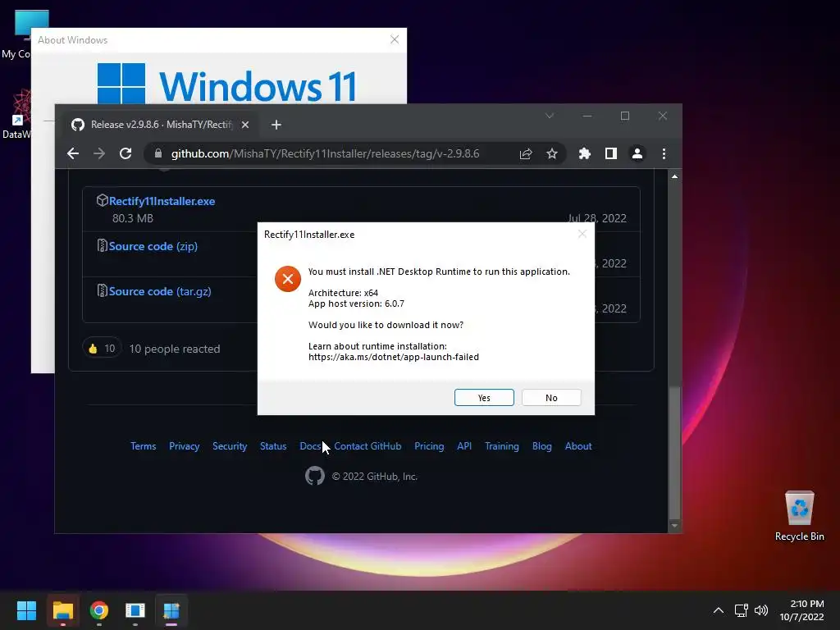Image resolution: width=840 pixels, height=630 pixels.
Task: Click the GitHub address bar URL
Action: point(325,153)
